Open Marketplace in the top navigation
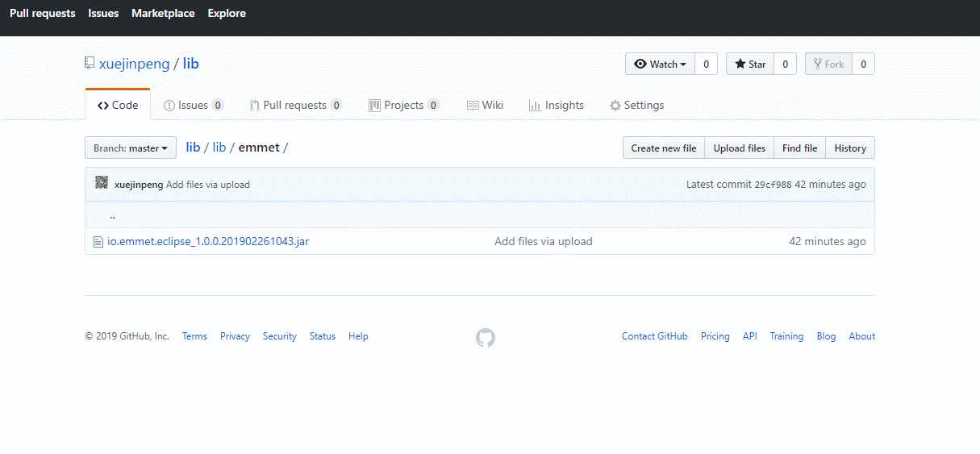980x454 pixels. pyautogui.click(x=163, y=14)
